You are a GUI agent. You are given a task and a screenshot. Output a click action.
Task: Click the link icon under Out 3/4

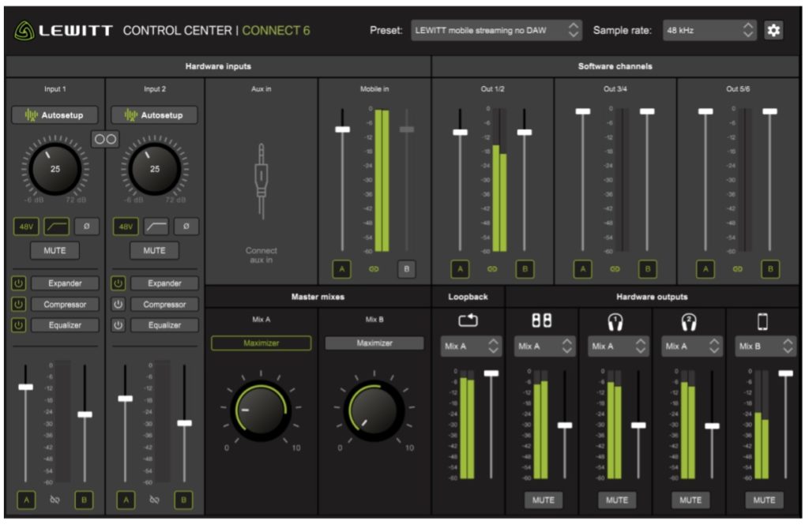[615, 269]
